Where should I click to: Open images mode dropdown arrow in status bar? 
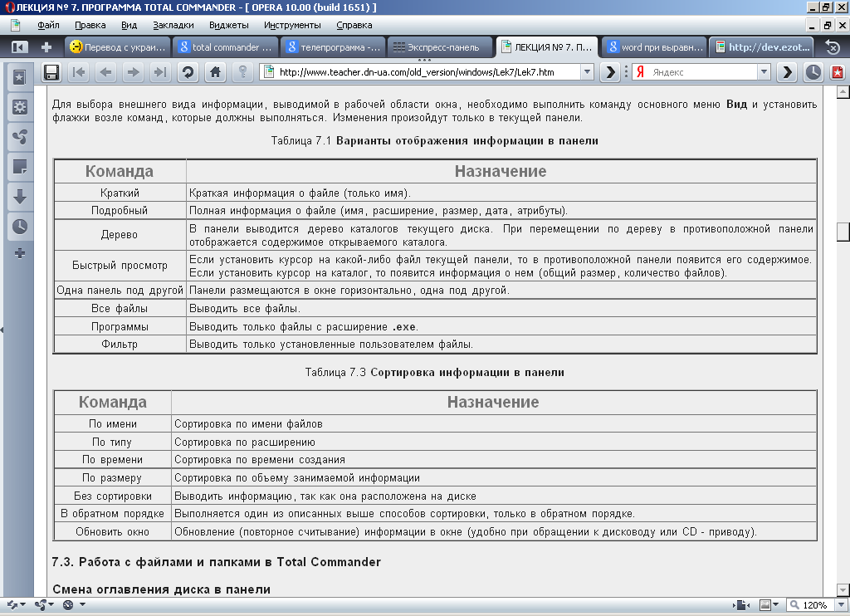click(776, 604)
